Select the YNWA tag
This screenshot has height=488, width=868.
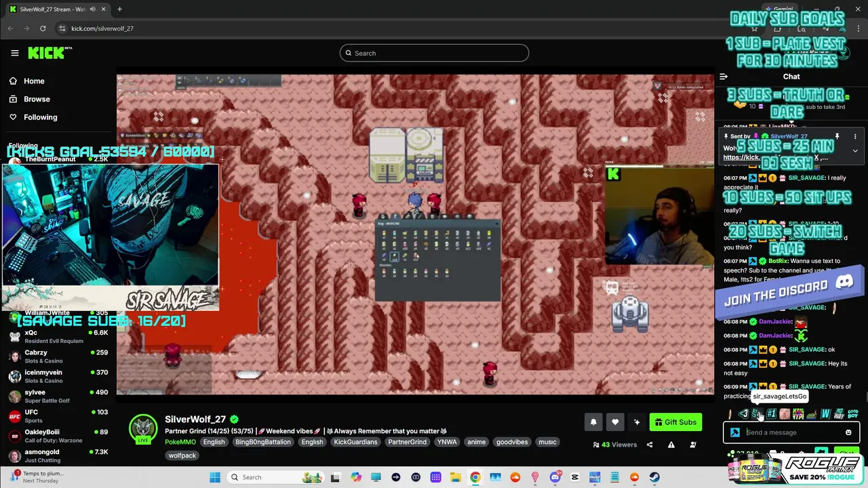click(447, 442)
